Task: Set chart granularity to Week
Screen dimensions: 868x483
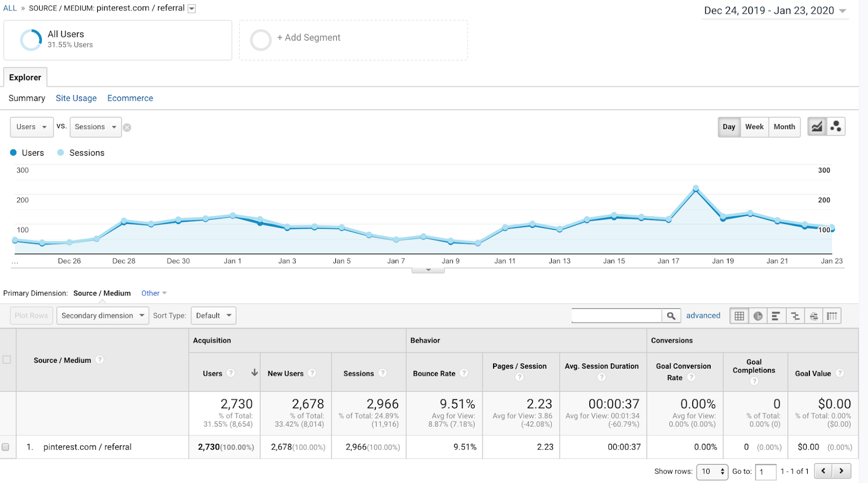Action: pos(754,127)
